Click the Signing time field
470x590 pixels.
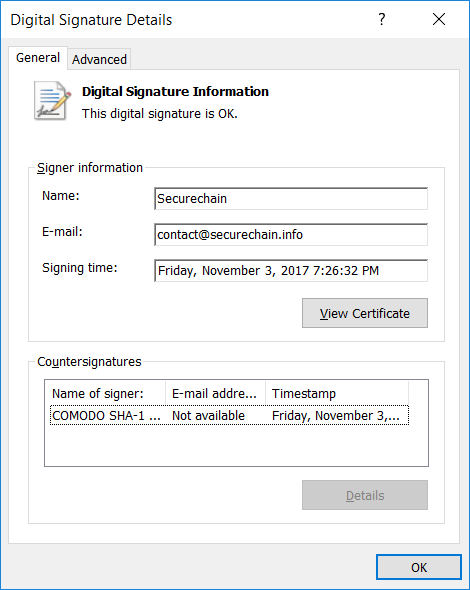tap(291, 271)
